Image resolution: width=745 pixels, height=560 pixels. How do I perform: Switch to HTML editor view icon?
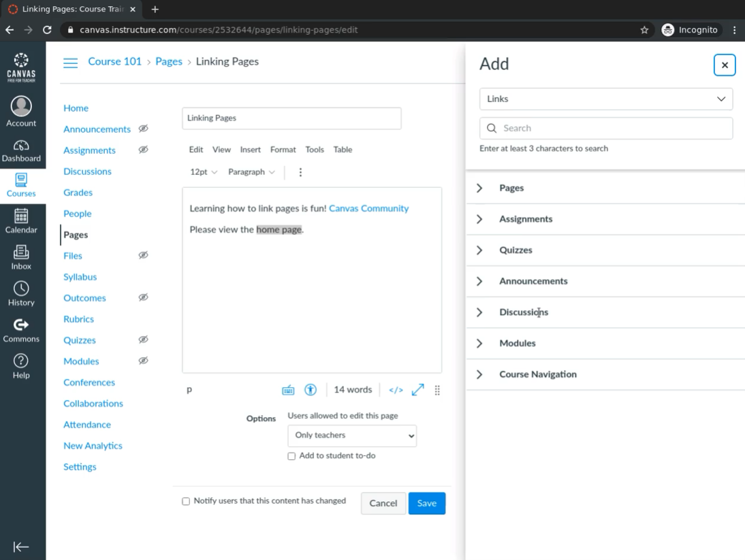[396, 390]
